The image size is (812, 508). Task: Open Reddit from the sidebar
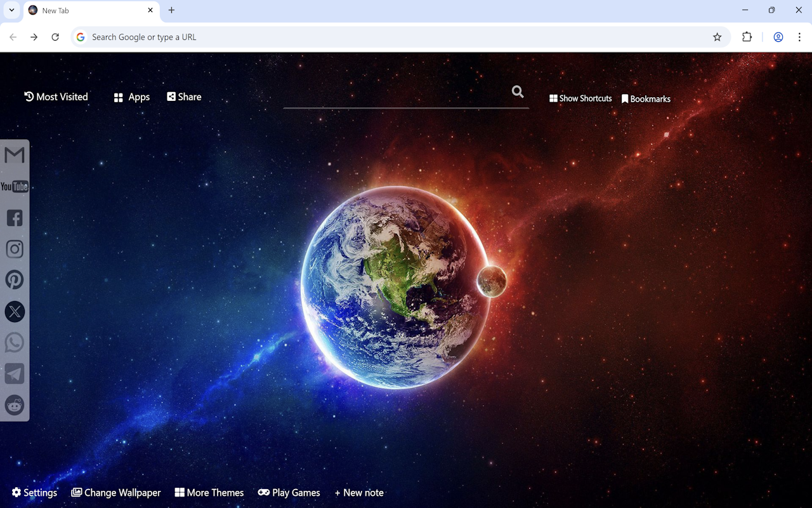click(14, 405)
